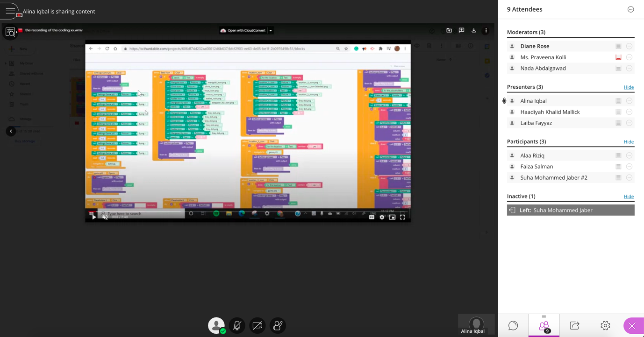This screenshot has height=337, width=644.
Task: Open the Chat panel tab
Action: coord(513,326)
